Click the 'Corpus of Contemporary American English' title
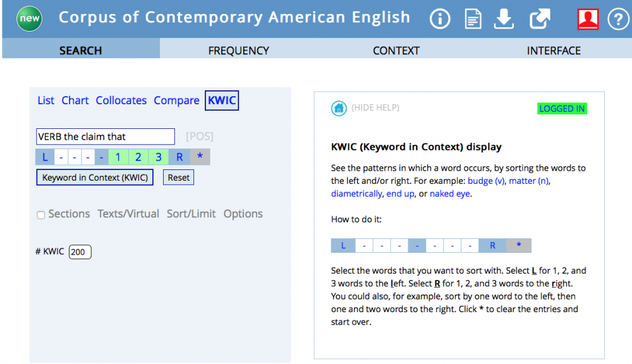Image resolution: width=632 pixels, height=364 pixels. click(x=234, y=17)
